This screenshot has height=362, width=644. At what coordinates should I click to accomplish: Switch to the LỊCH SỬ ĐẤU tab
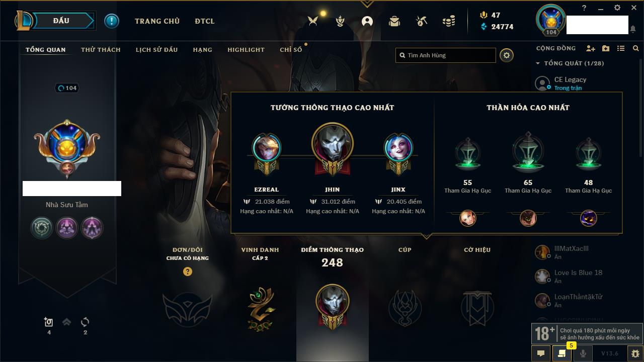coord(156,50)
